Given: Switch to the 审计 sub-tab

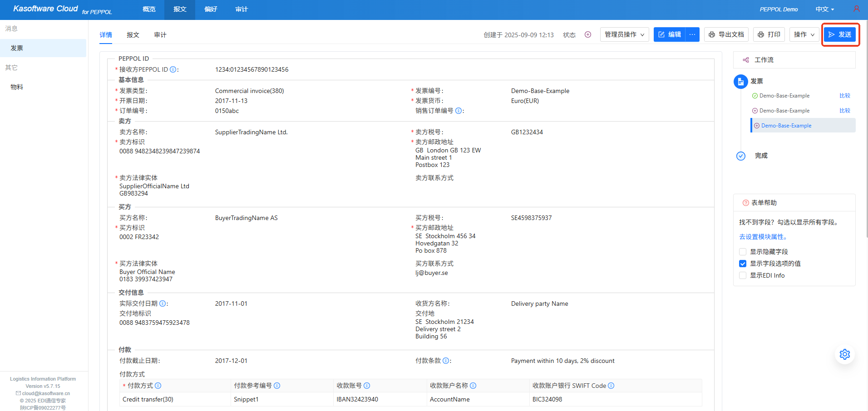Looking at the screenshot, I should point(160,35).
